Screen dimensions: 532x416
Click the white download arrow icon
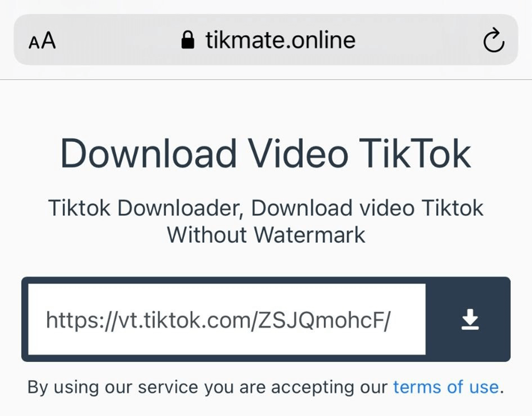pyautogui.click(x=470, y=319)
